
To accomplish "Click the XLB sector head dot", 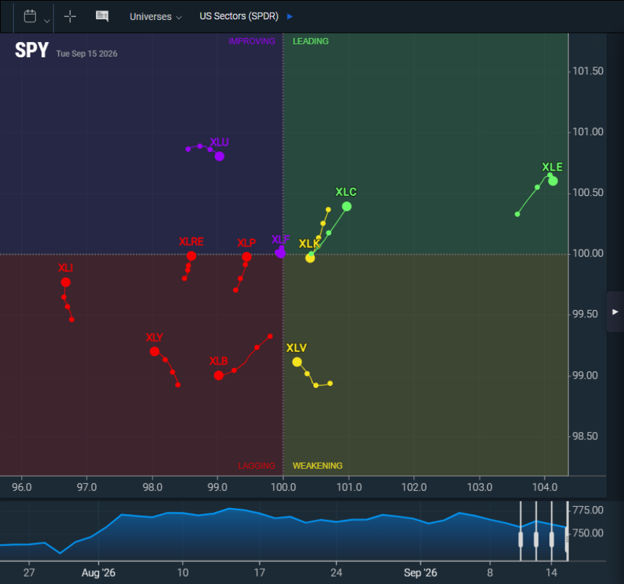I will [218, 375].
